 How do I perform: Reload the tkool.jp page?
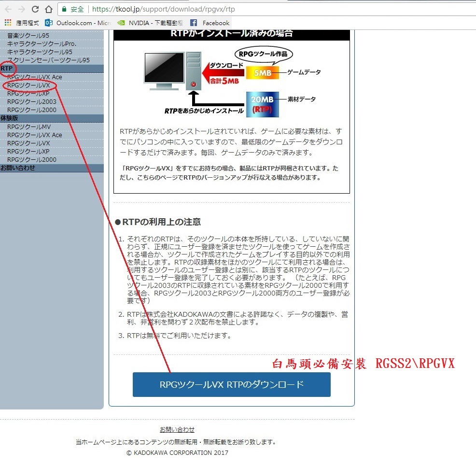coord(35,9)
